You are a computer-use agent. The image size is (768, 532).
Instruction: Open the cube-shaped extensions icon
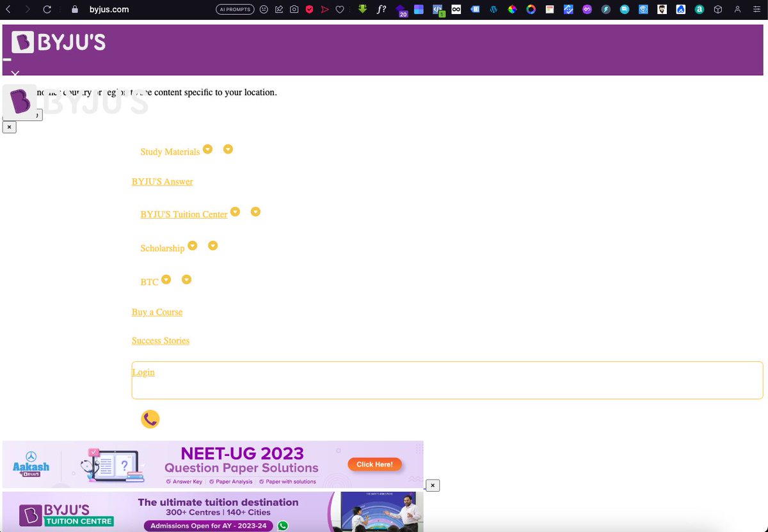tap(718, 10)
